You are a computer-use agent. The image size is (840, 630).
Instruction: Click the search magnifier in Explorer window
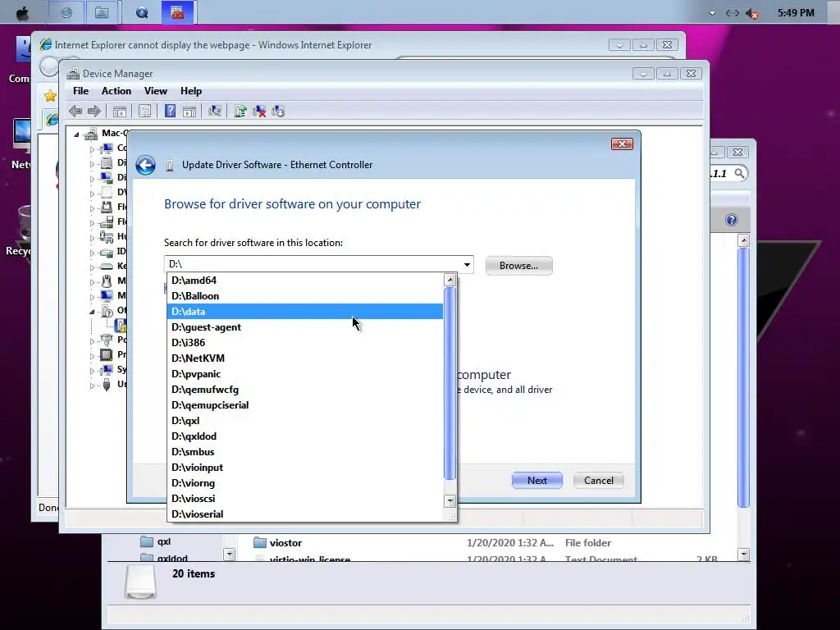[739, 174]
